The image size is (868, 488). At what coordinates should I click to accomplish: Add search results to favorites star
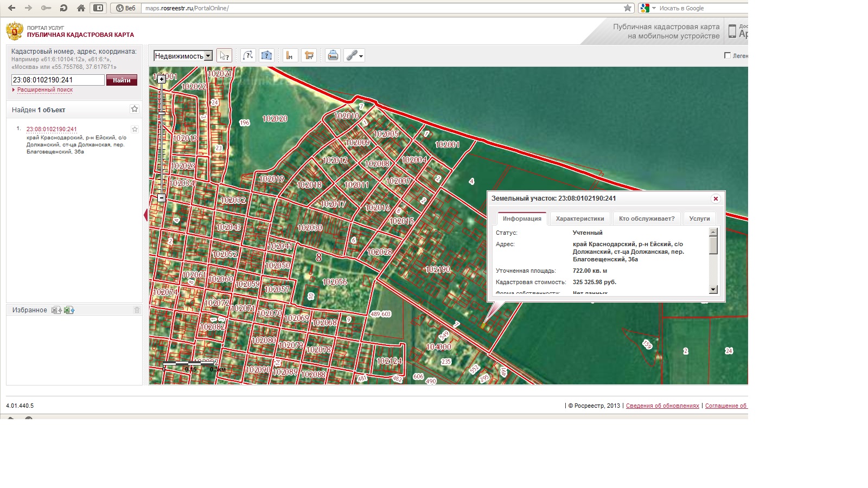[135, 109]
